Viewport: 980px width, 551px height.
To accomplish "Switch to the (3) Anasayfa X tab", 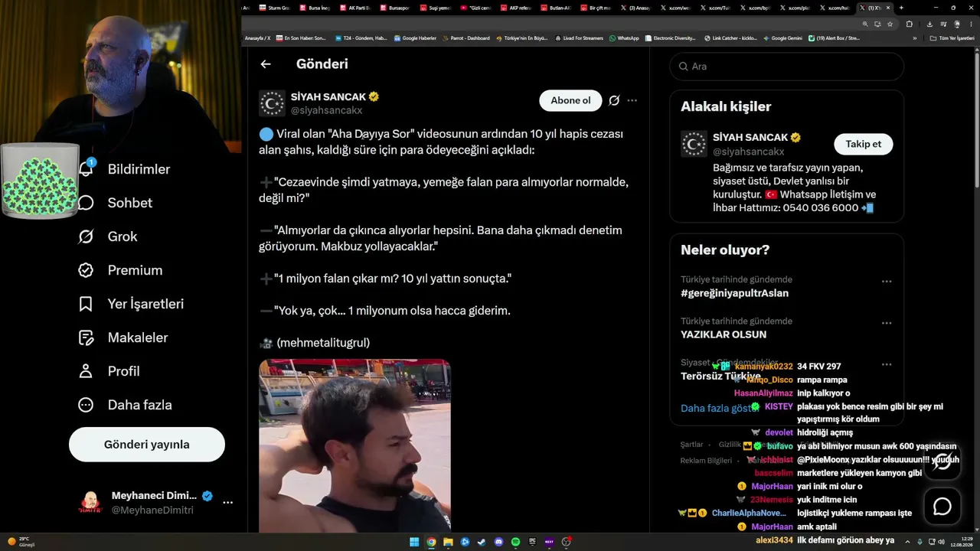I will [635, 8].
